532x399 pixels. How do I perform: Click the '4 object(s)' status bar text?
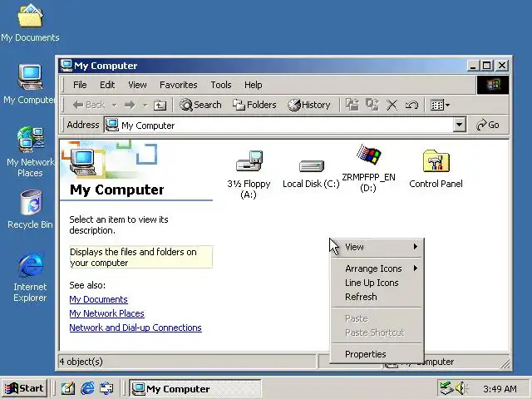coord(81,362)
